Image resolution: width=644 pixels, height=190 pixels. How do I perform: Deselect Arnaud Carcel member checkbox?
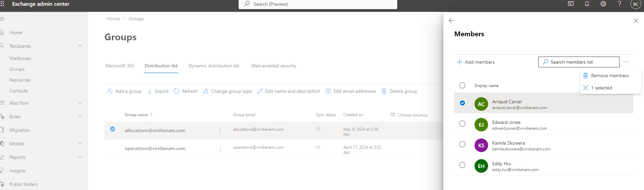[x=462, y=103]
